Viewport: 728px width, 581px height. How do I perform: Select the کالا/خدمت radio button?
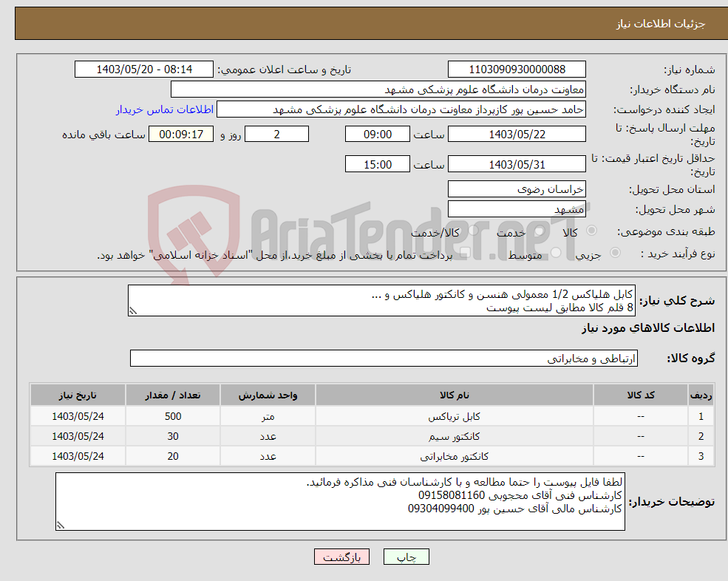tap(473, 231)
